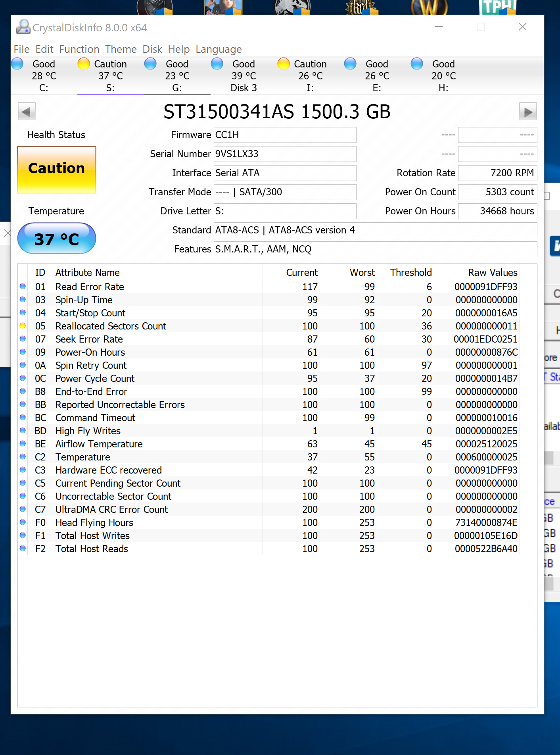Click the Airflow Temperature blue status dot

click(x=23, y=444)
